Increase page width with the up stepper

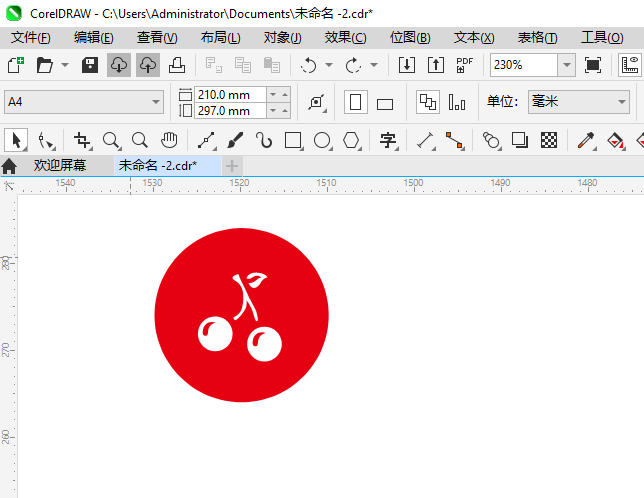[285, 95]
